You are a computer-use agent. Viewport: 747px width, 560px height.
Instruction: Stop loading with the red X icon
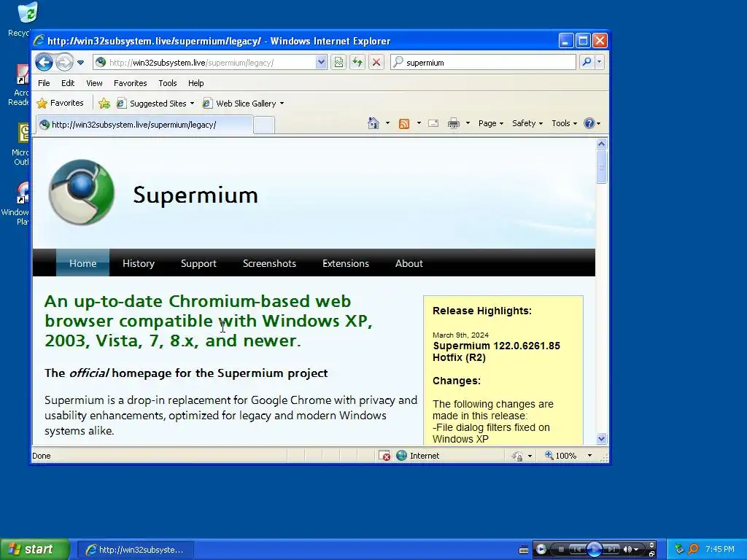pyautogui.click(x=376, y=62)
